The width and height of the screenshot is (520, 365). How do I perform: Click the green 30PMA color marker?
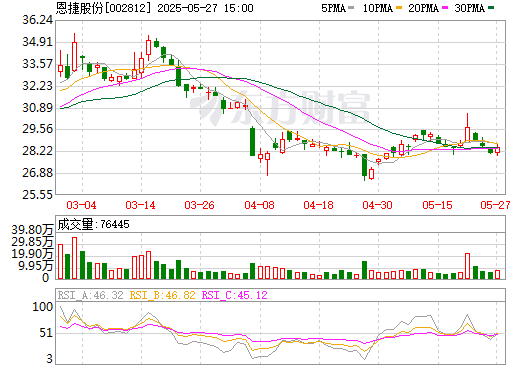(x=491, y=8)
